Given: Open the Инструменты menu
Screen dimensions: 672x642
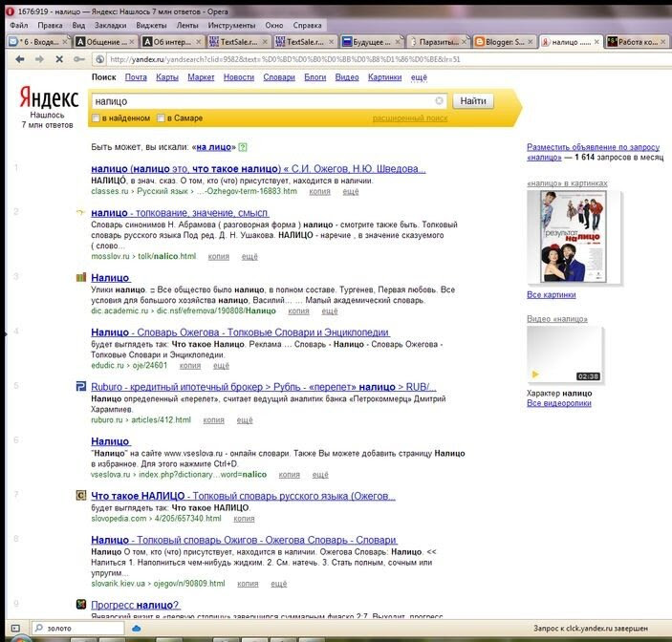Looking at the screenshot, I should point(231,25).
